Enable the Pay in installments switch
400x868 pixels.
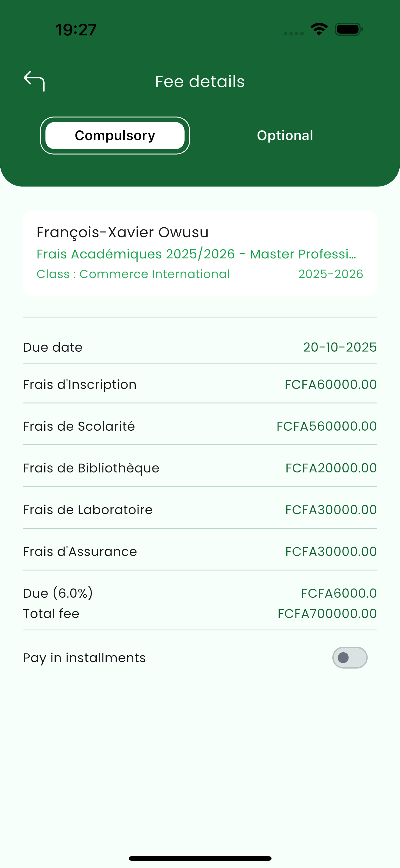coord(350,657)
